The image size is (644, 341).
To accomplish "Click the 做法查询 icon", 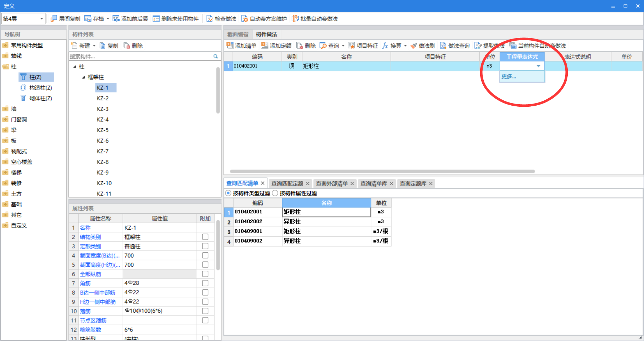I will [x=443, y=46].
